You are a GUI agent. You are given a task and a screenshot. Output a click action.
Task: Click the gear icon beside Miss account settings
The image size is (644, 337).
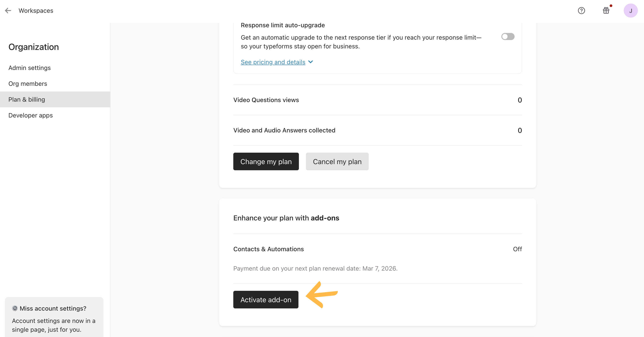coord(15,308)
